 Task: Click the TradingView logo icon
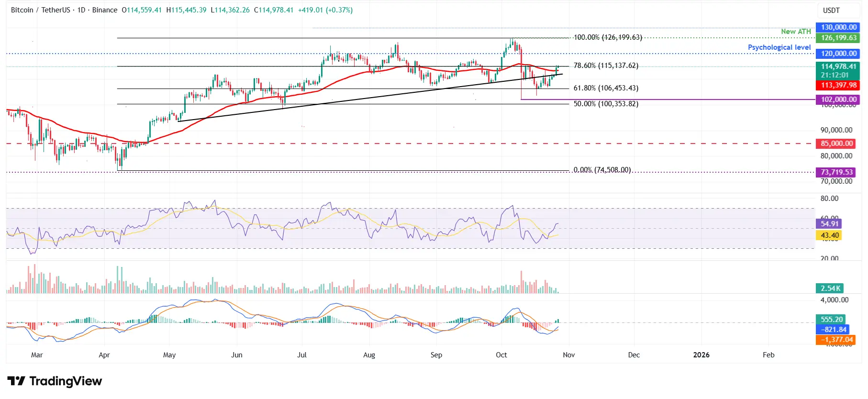pyautogui.click(x=16, y=381)
